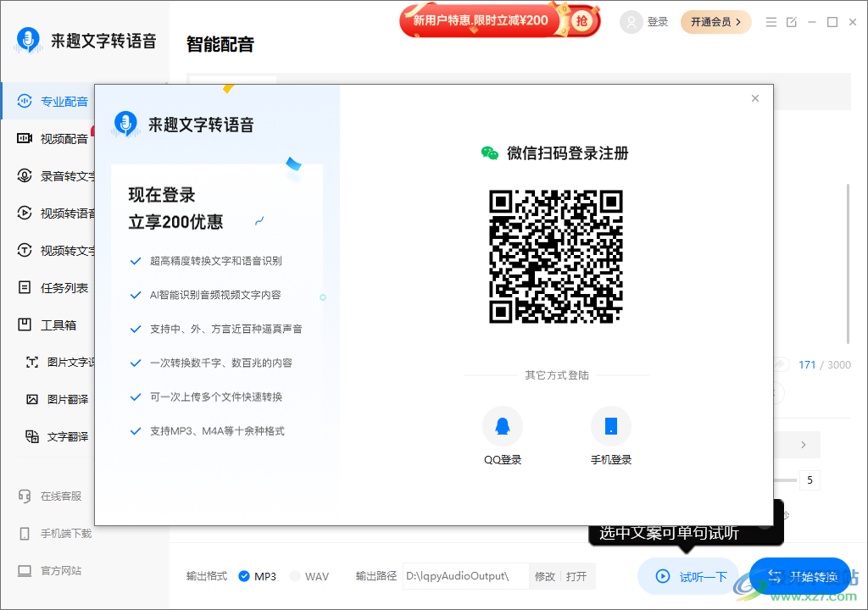The image size is (868, 610).
Task: Click the value box showing 5
Action: point(810,480)
